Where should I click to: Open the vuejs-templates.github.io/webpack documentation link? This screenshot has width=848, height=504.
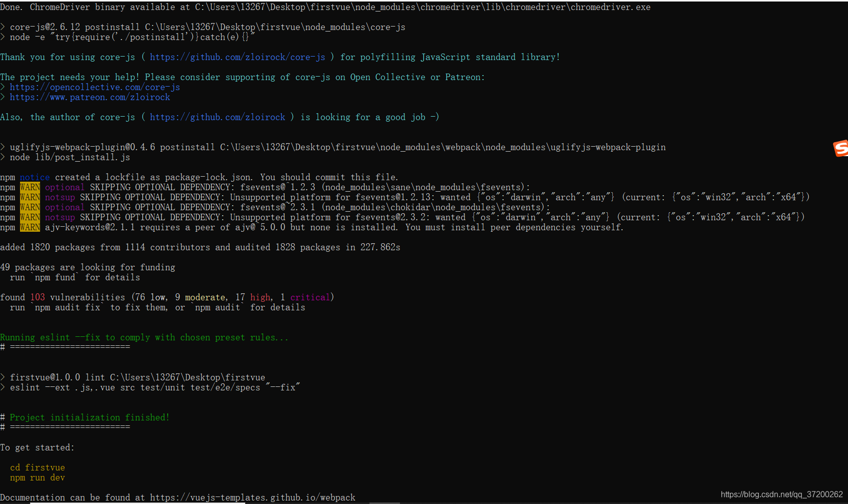pyautogui.click(x=253, y=497)
